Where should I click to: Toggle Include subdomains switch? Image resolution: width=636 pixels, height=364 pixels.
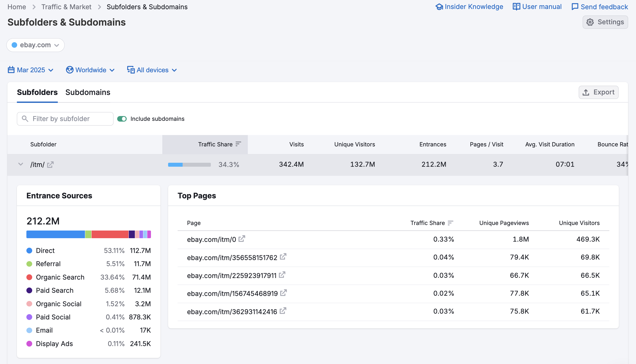click(x=122, y=119)
